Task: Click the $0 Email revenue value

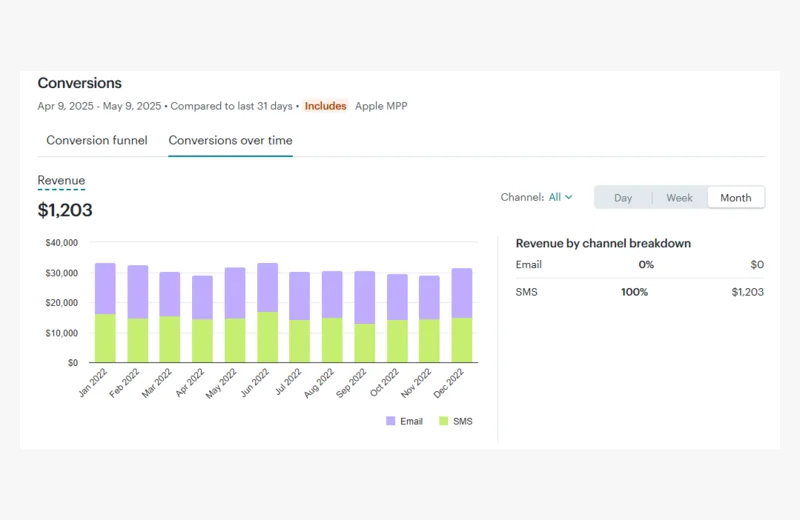Action: [x=757, y=264]
